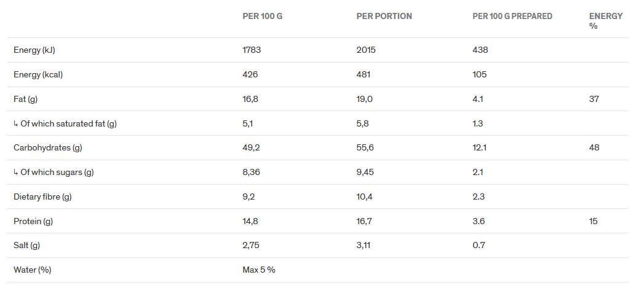
Task: Click the carbohydrates energy percent value 48
Action: tap(594, 147)
